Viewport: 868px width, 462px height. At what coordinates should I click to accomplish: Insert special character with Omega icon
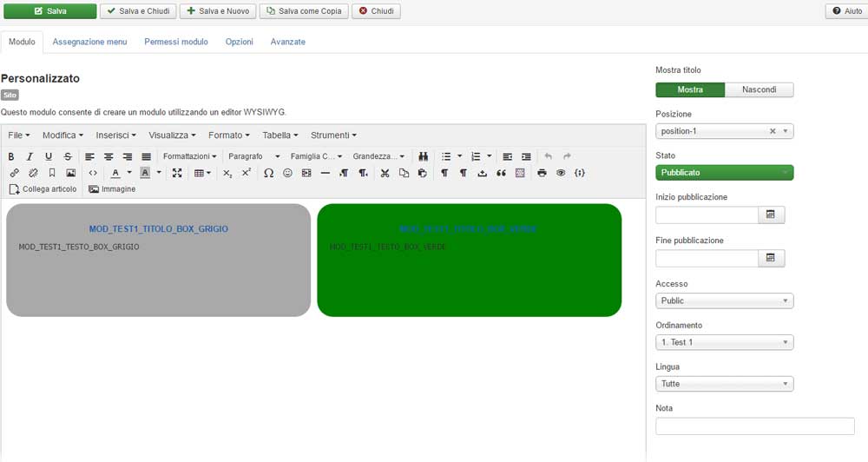click(268, 173)
